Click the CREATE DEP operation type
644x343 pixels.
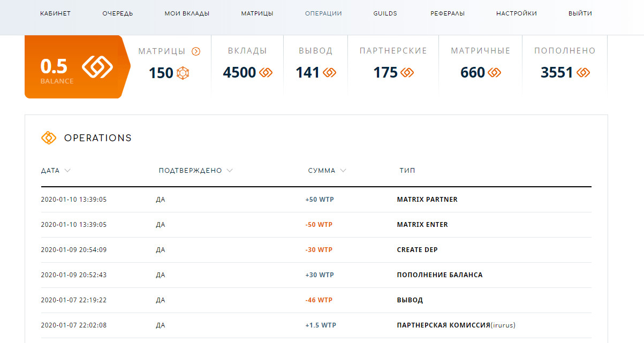(417, 250)
